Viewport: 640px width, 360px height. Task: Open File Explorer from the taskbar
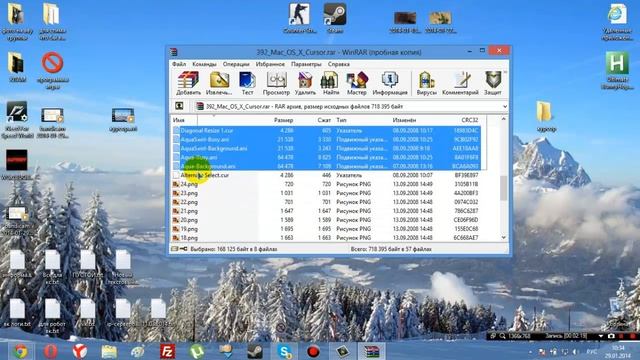coord(109,351)
